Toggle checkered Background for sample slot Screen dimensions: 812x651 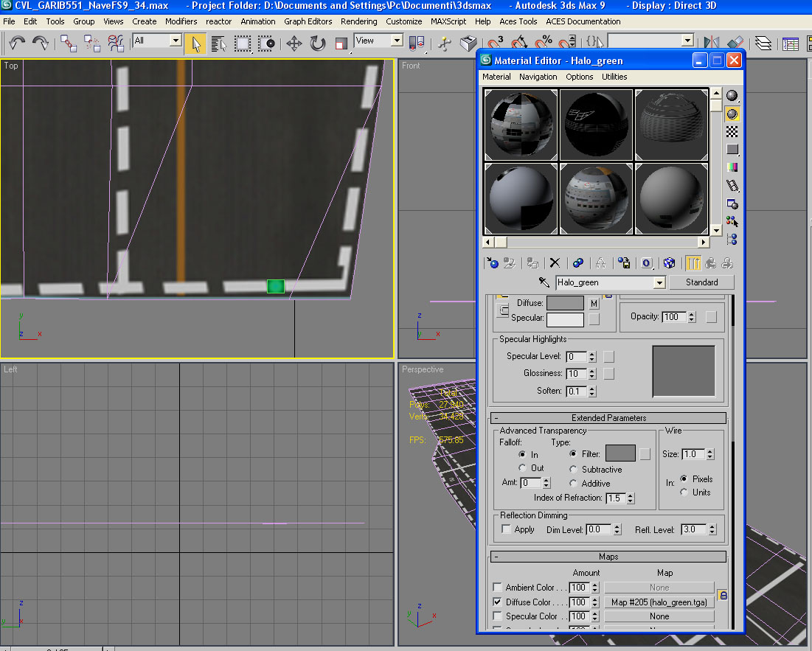(x=732, y=132)
